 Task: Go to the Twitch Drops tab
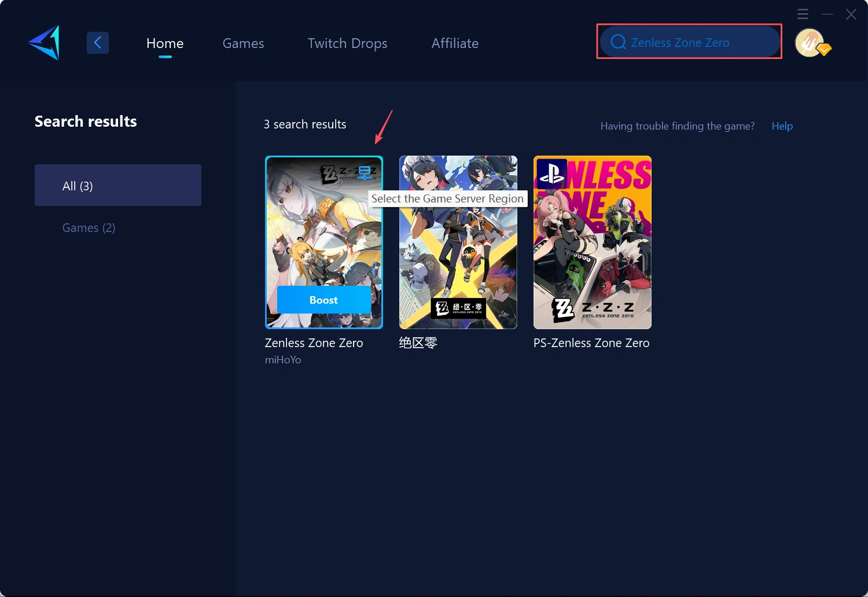tap(347, 43)
